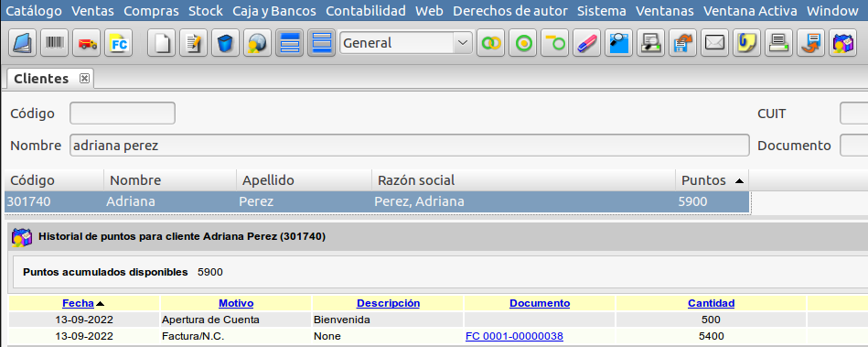Click the blue trash bin delete icon
Viewport: 868px width, 347px height.
tap(225, 43)
